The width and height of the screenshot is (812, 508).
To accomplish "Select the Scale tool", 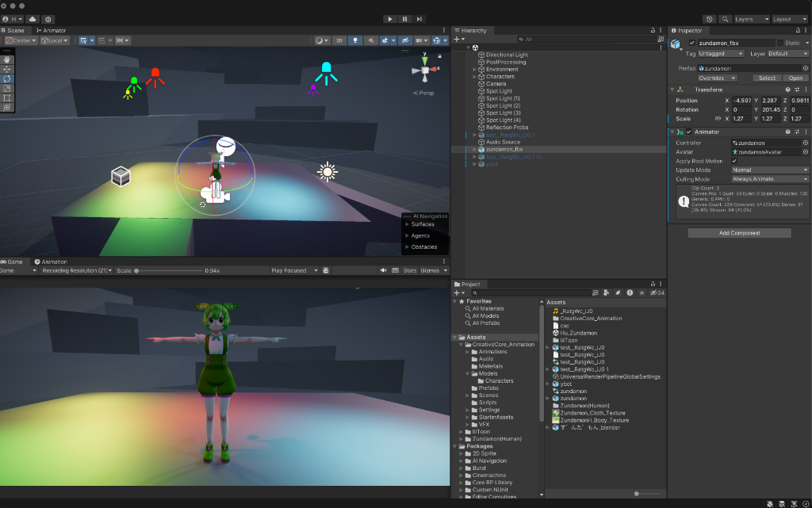I will click(6, 89).
